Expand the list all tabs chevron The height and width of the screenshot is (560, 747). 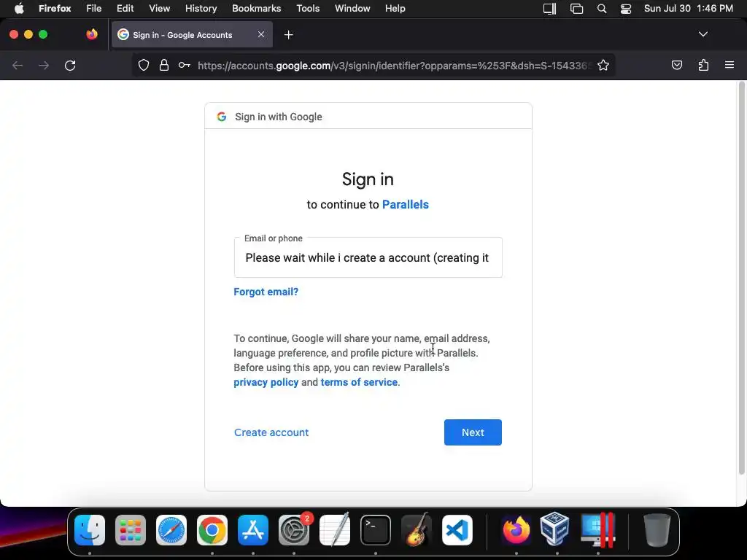703,34
